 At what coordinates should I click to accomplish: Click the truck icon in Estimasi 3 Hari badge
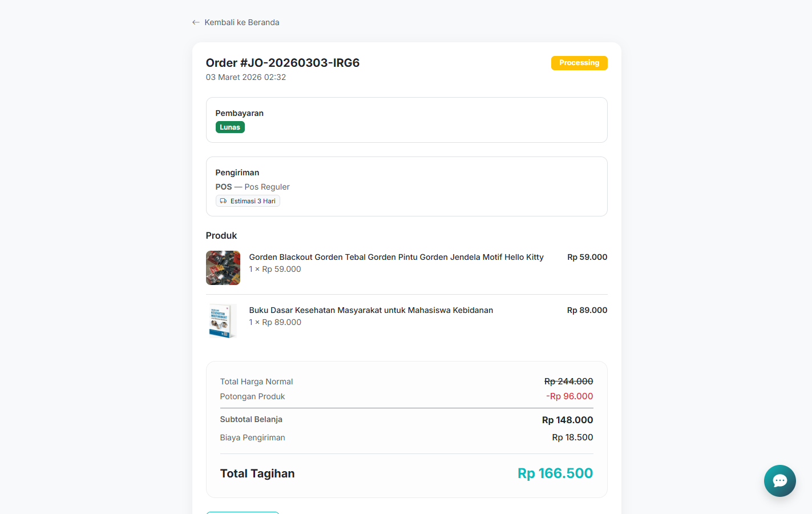[x=223, y=200]
